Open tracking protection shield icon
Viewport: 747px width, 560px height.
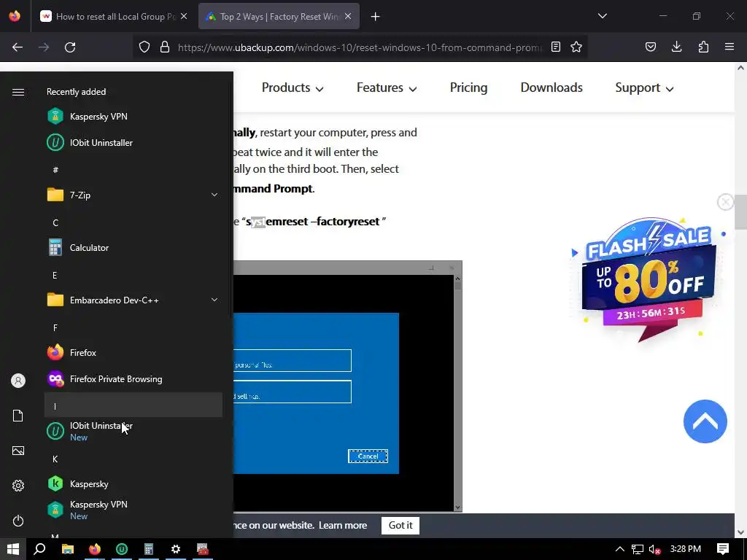[144, 47]
